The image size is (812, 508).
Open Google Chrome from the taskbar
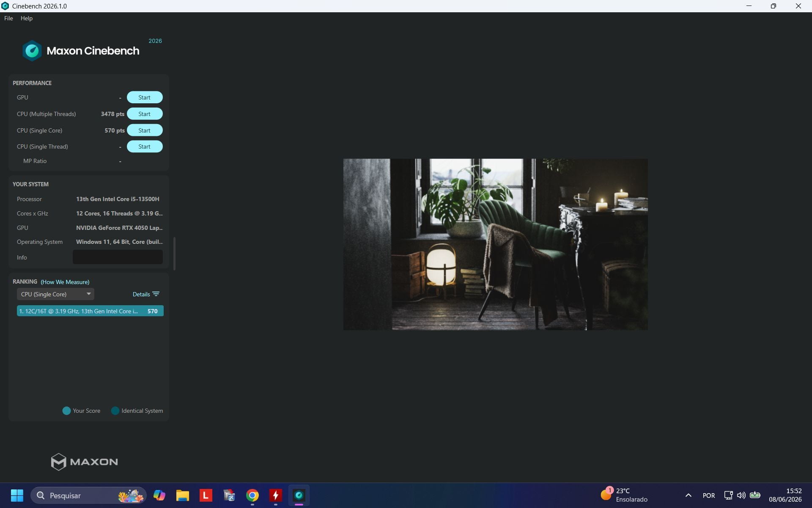[x=252, y=495]
